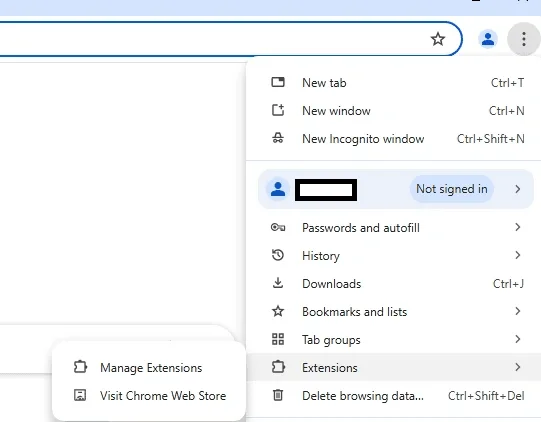Expand Passwords and autofill submenu arrow
The height and width of the screenshot is (422, 541).
(x=518, y=227)
